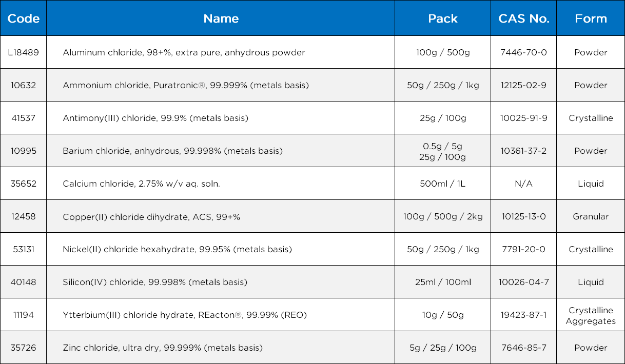Click the Code column header
625x364 pixels.
(24, 18)
